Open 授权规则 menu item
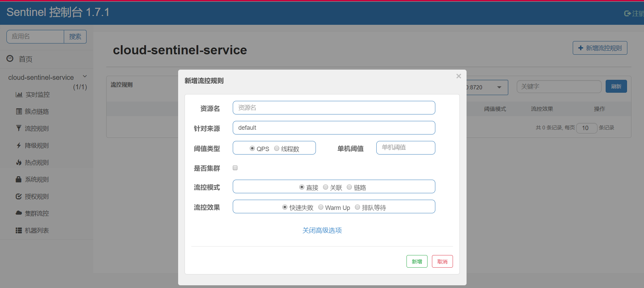The image size is (644, 288). pos(37,196)
